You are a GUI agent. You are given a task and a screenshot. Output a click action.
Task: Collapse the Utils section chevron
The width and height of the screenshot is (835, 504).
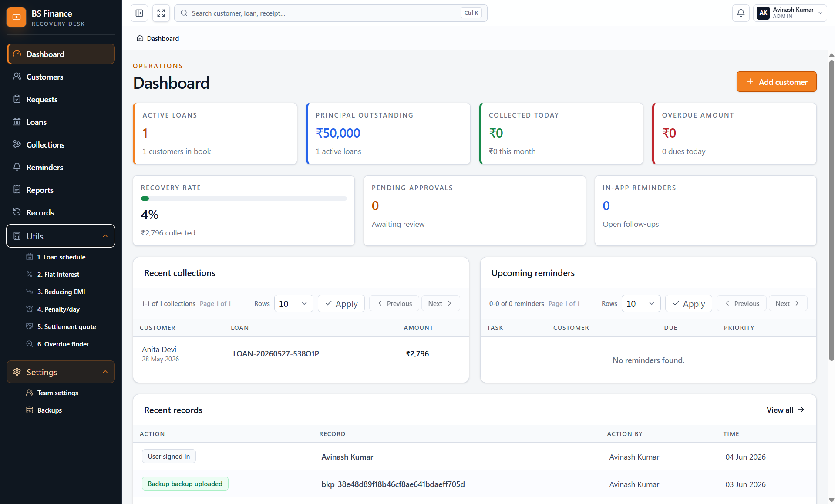(105, 236)
